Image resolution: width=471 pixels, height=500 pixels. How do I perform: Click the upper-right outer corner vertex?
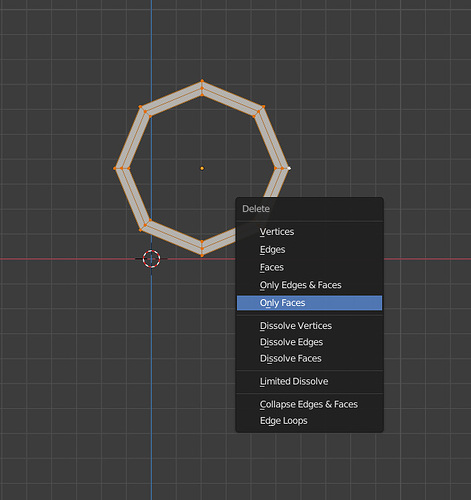coord(264,107)
